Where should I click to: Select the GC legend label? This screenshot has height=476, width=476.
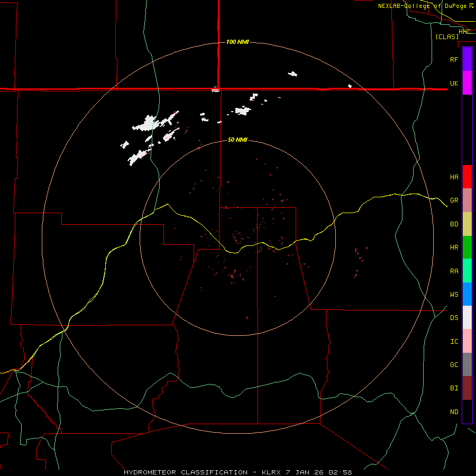(454, 365)
